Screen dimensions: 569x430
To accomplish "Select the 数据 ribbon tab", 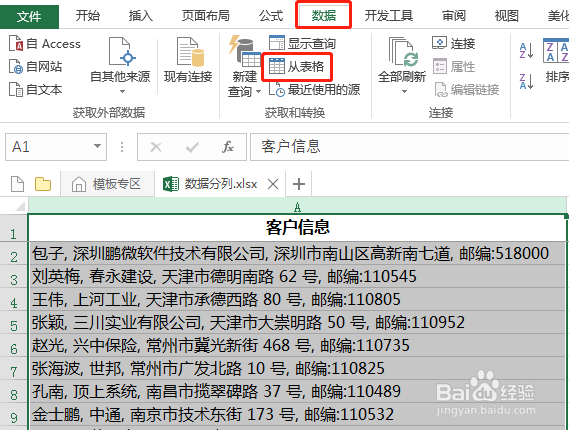I will (x=324, y=16).
